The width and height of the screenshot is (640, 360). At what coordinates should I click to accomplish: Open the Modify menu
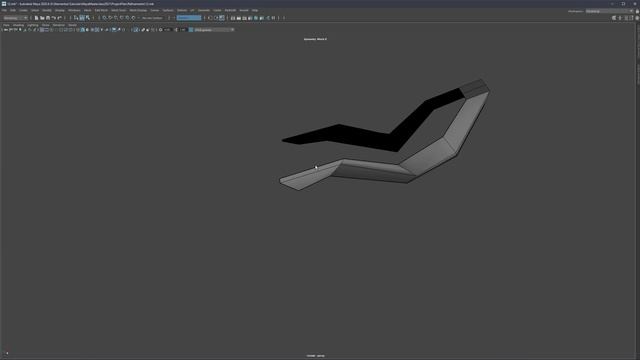pyautogui.click(x=47, y=10)
